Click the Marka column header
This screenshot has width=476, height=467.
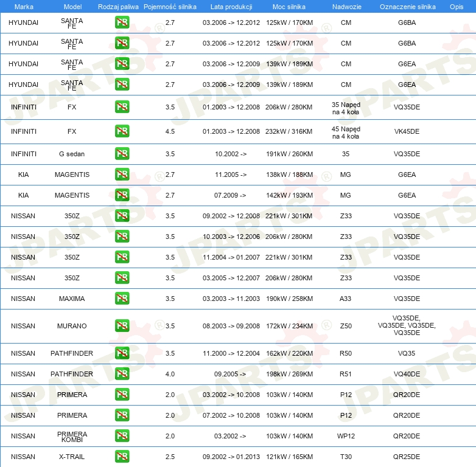(x=24, y=7)
